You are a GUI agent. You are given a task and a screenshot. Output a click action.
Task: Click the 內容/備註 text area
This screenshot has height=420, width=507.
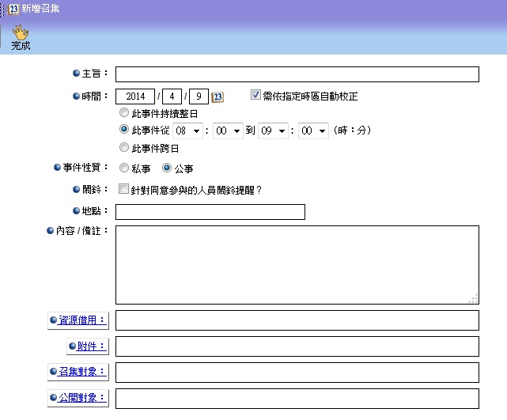tap(297, 265)
